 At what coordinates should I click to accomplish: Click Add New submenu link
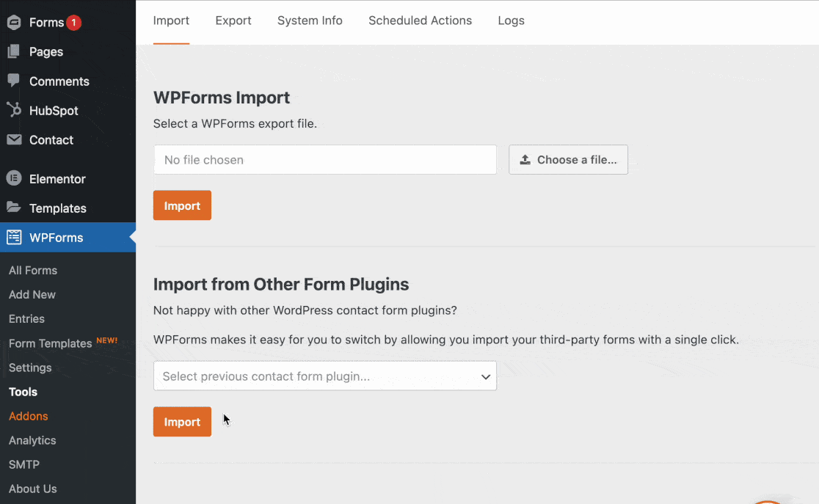coord(32,294)
